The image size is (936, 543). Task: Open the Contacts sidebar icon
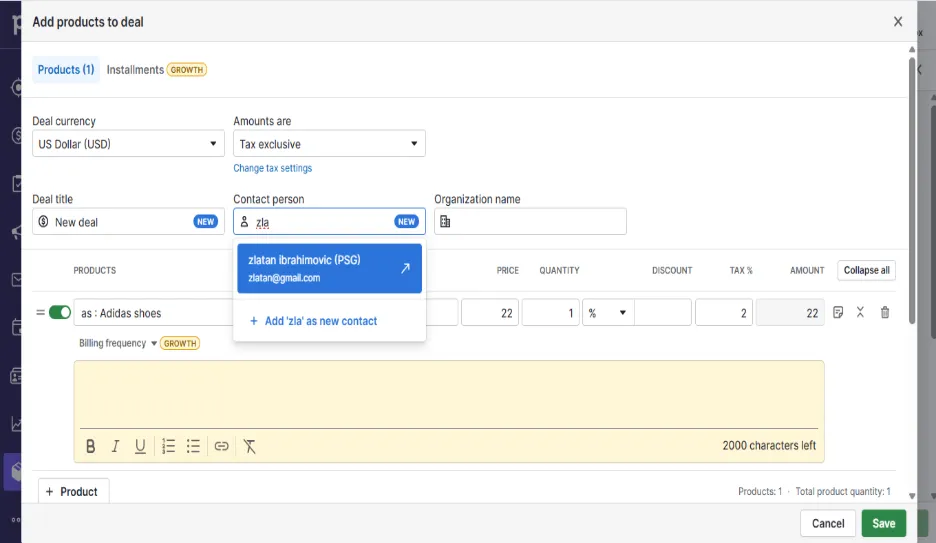[x=16, y=376]
